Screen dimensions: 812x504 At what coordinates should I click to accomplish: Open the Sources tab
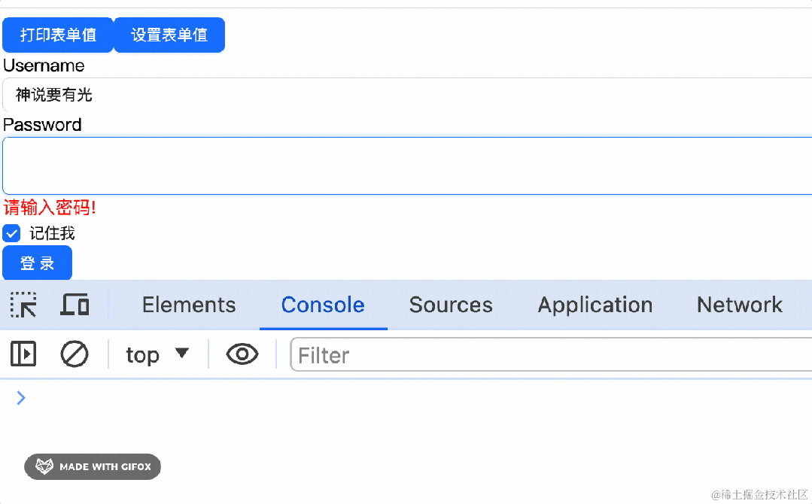[x=451, y=305]
